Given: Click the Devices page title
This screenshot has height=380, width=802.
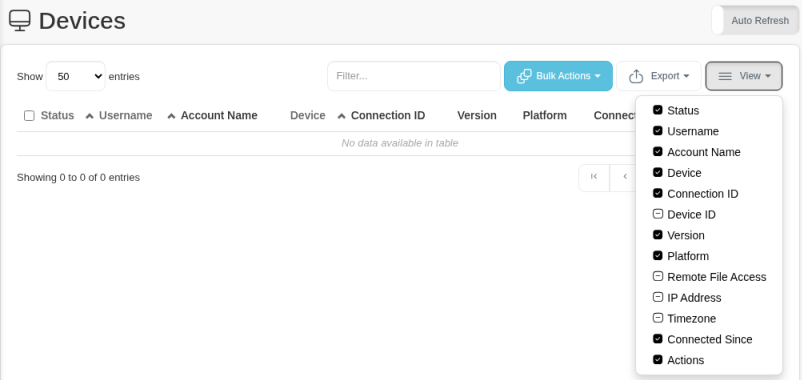Looking at the screenshot, I should coord(82,21).
